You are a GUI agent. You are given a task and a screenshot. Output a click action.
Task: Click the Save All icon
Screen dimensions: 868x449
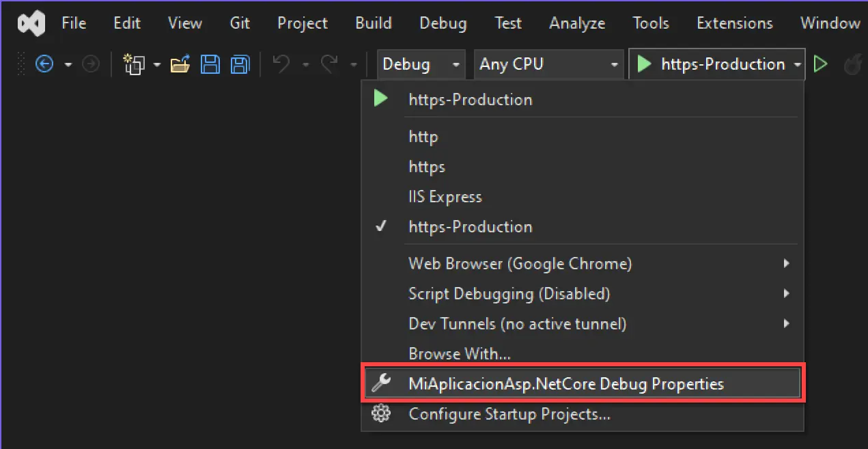click(x=239, y=64)
